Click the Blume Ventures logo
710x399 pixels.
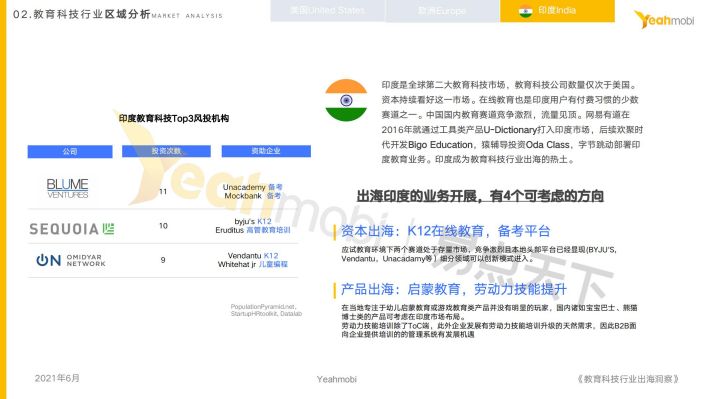click(68, 188)
